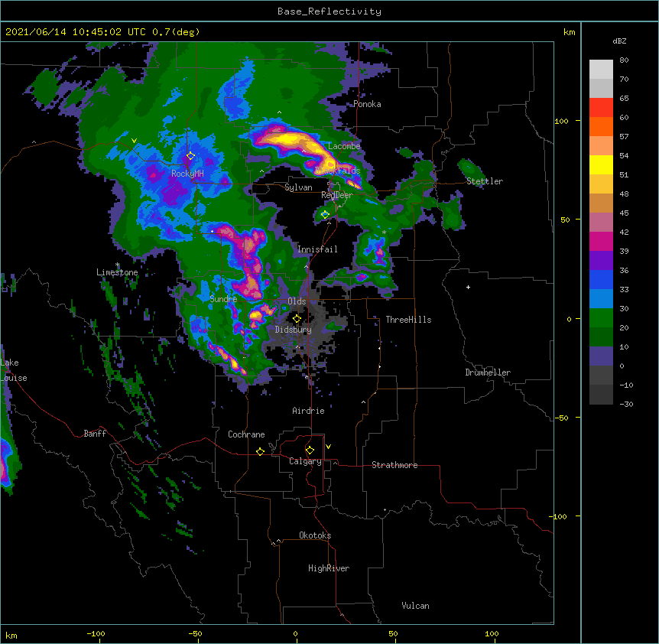This screenshot has height=644, width=659.
Task: Click the -50 tick on the right axis
Action: coord(561,418)
